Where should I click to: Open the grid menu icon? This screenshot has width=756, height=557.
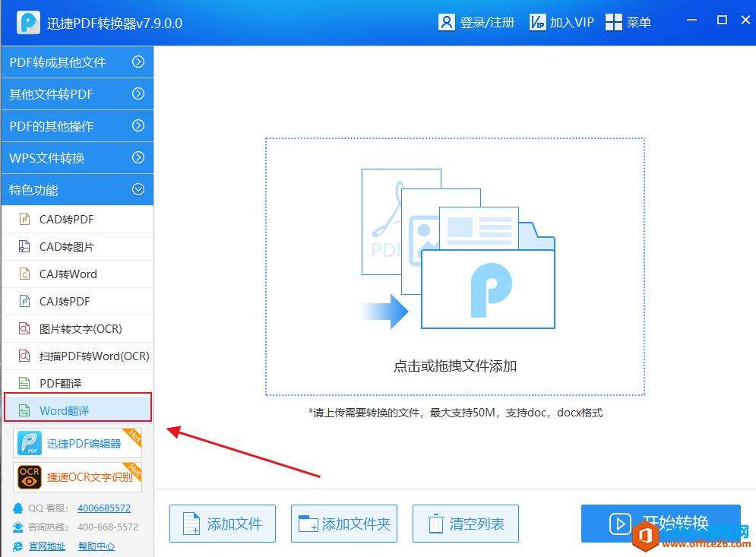tap(613, 22)
